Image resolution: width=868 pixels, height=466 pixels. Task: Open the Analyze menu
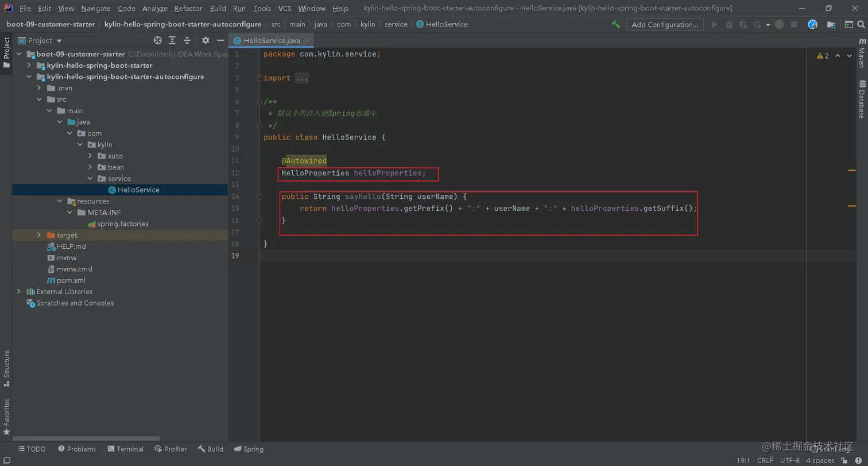pos(155,8)
